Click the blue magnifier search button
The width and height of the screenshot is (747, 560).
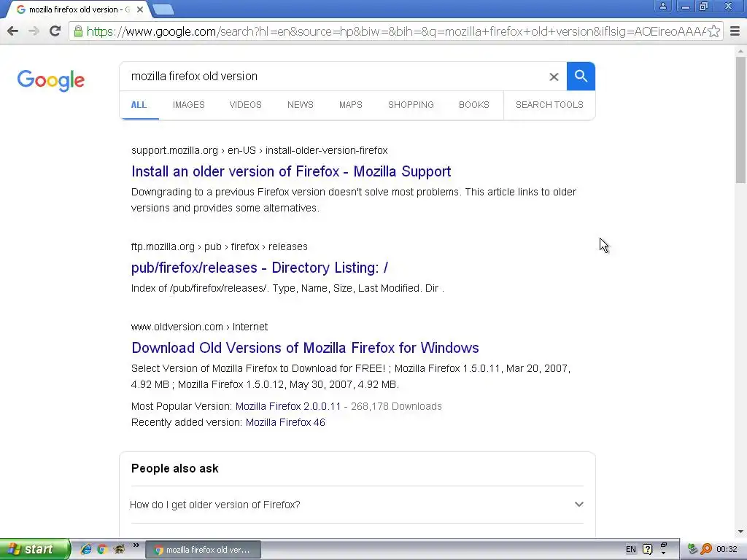[x=581, y=76]
